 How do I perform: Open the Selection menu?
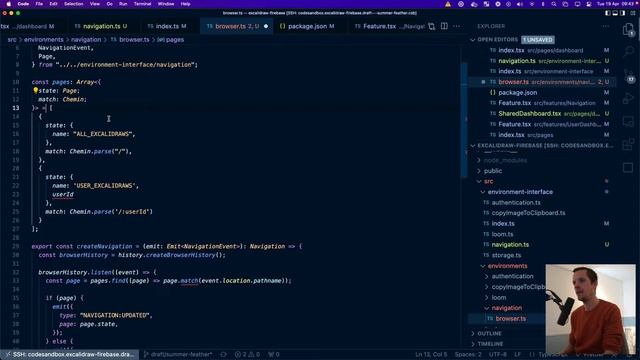73,4
